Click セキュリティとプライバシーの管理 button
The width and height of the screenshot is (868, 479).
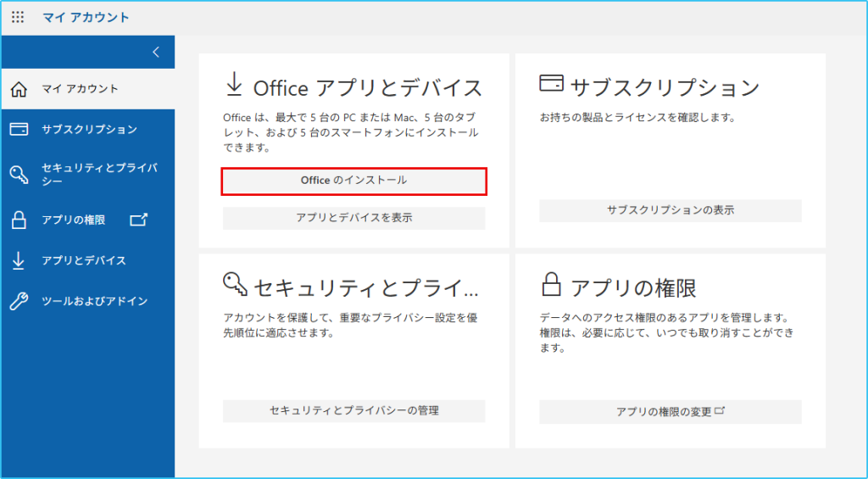tap(353, 411)
